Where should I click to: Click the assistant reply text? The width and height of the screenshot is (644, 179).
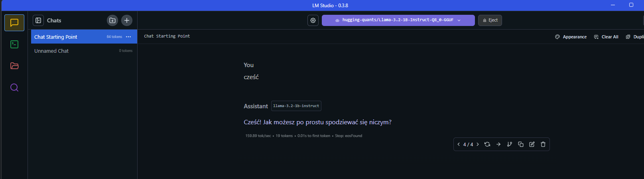pos(317,122)
